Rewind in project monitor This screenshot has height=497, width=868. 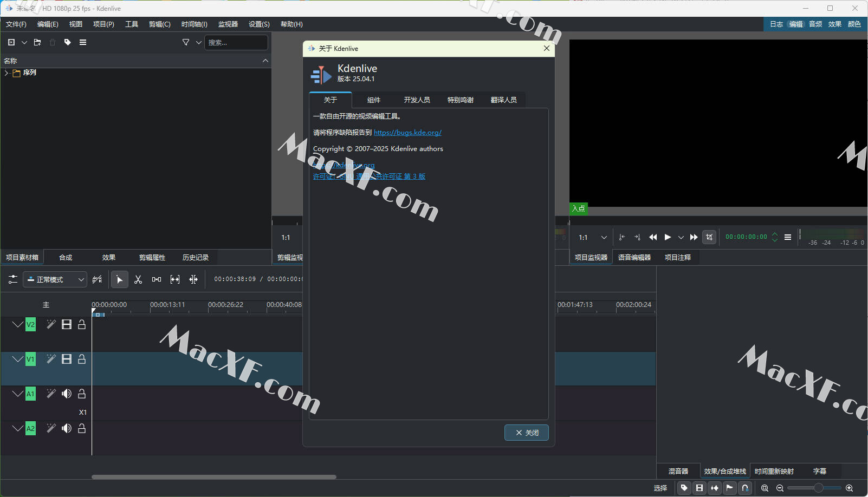(x=653, y=237)
